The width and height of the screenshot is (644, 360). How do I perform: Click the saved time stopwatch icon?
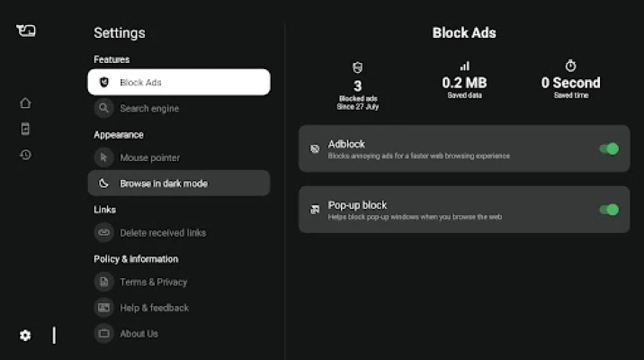pos(570,67)
